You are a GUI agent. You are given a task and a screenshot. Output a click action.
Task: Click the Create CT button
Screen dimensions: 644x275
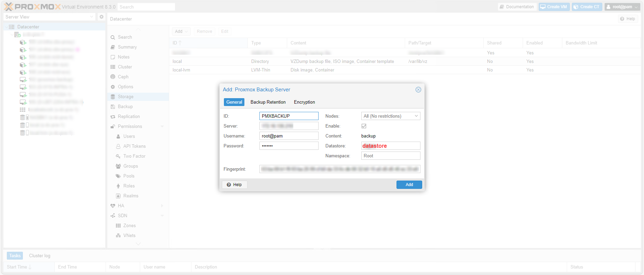coord(587,7)
